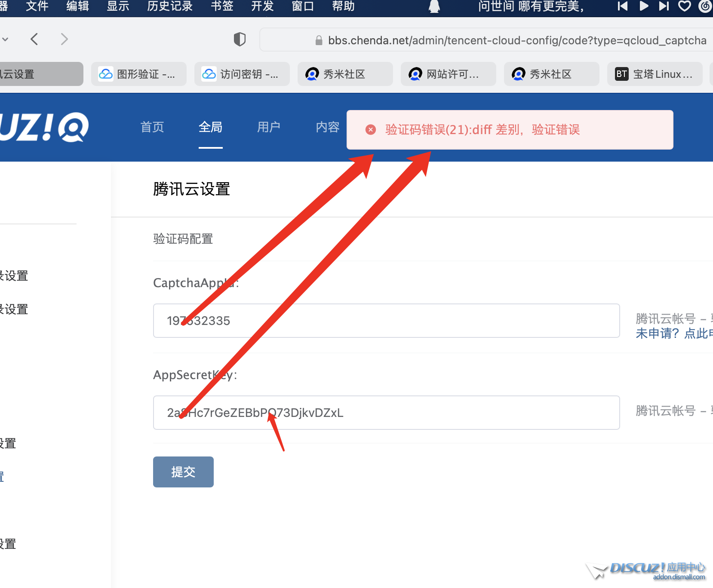Click the 首页 nav item
The image size is (713, 588).
point(152,127)
